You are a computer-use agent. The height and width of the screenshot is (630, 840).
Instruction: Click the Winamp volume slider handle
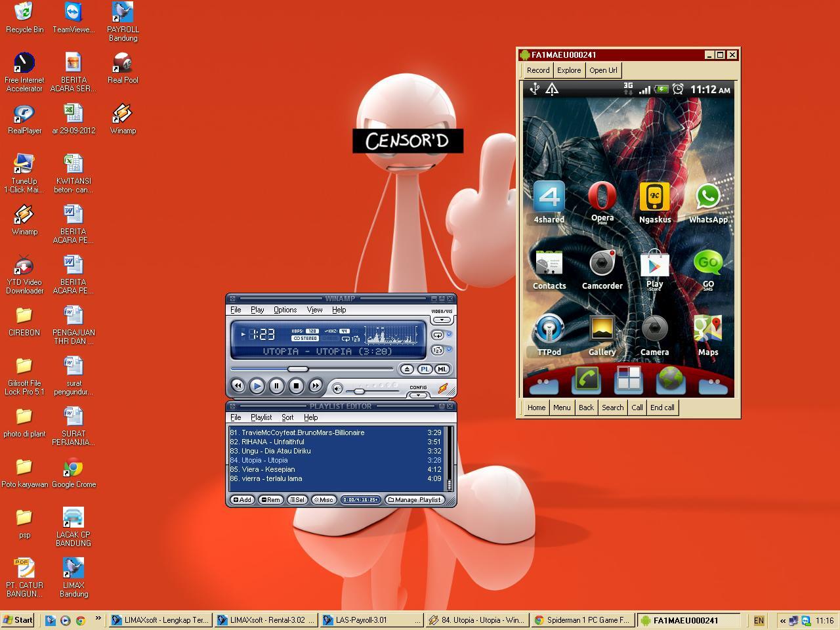[359, 391]
